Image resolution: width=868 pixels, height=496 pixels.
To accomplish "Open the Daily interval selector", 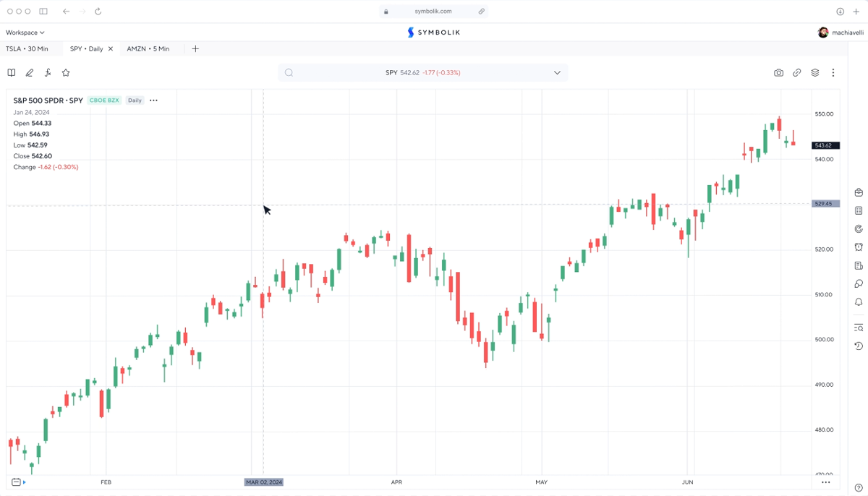I will pyautogui.click(x=135, y=101).
